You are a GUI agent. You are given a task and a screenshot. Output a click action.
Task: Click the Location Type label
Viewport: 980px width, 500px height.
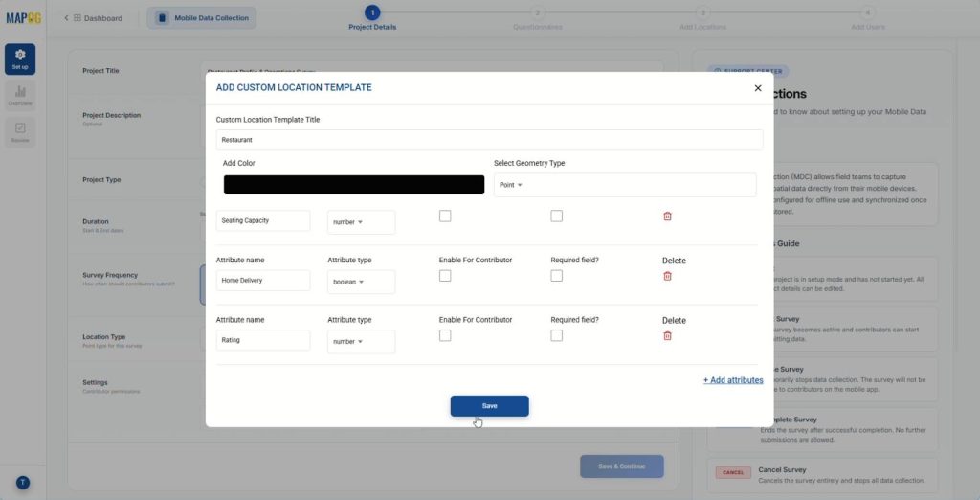103,336
